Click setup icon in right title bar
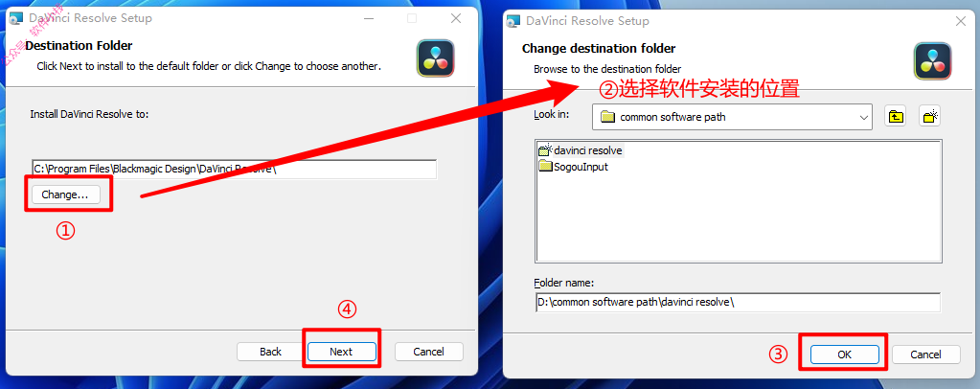The image size is (980, 389). point(513,21)
